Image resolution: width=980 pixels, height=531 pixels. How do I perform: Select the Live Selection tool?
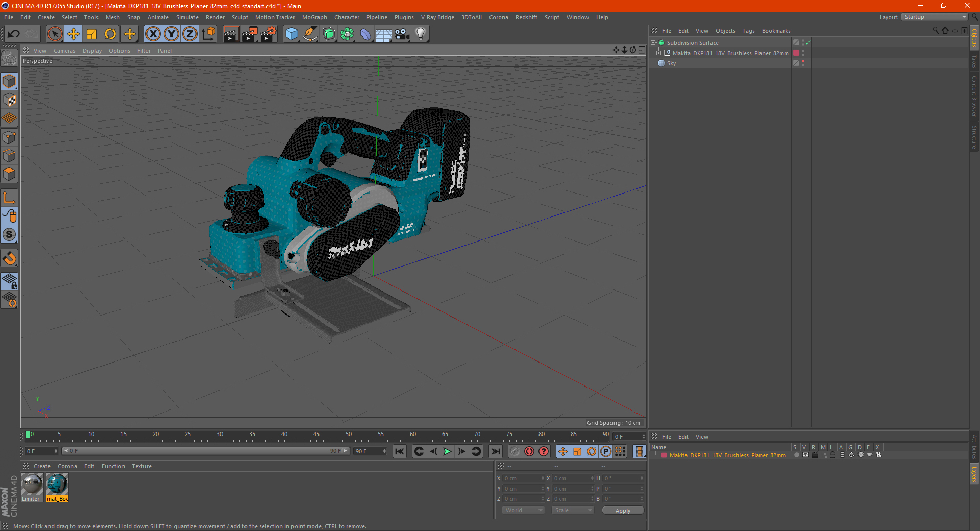point(55,34)
